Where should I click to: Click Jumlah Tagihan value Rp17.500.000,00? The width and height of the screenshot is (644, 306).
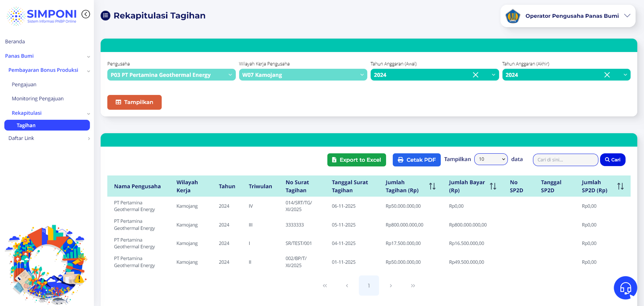pyautogui.click(x=403, y=243)
